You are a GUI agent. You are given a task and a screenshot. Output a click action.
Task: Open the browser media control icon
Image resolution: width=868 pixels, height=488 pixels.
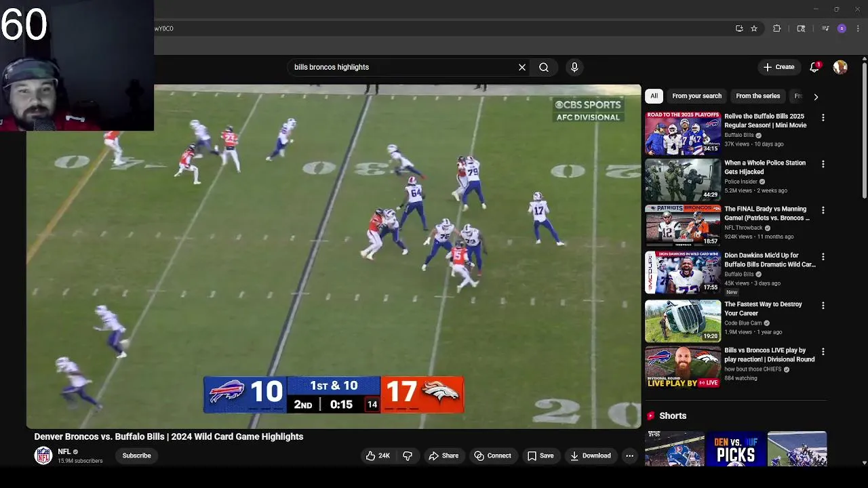click(825, 28)
